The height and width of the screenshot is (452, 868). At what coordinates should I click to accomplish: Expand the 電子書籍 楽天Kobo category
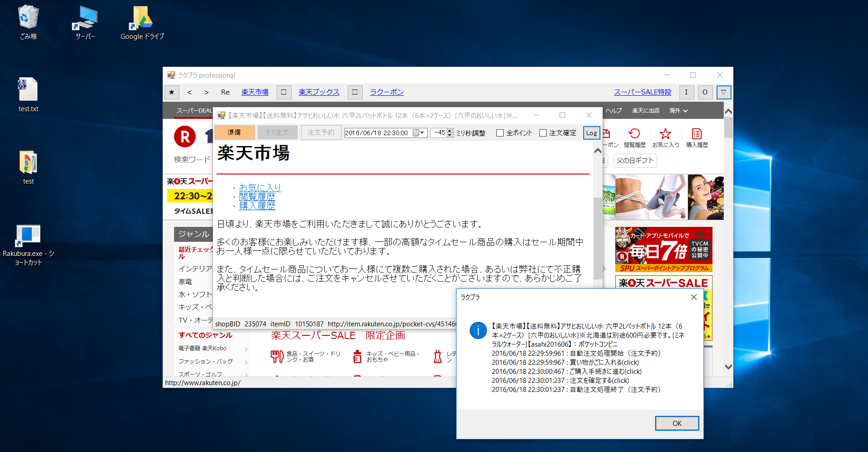pyautogui.click(x=213, y=348)
